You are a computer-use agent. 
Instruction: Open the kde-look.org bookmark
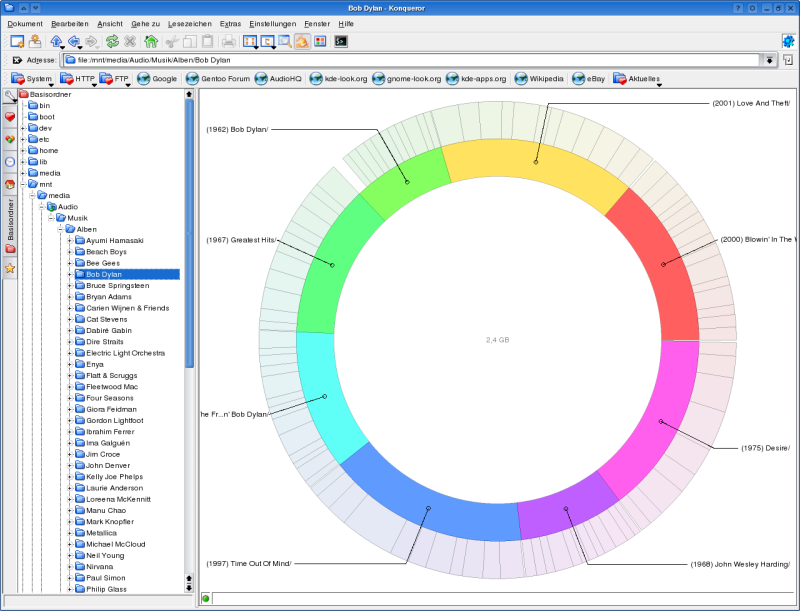click(339, 79)
